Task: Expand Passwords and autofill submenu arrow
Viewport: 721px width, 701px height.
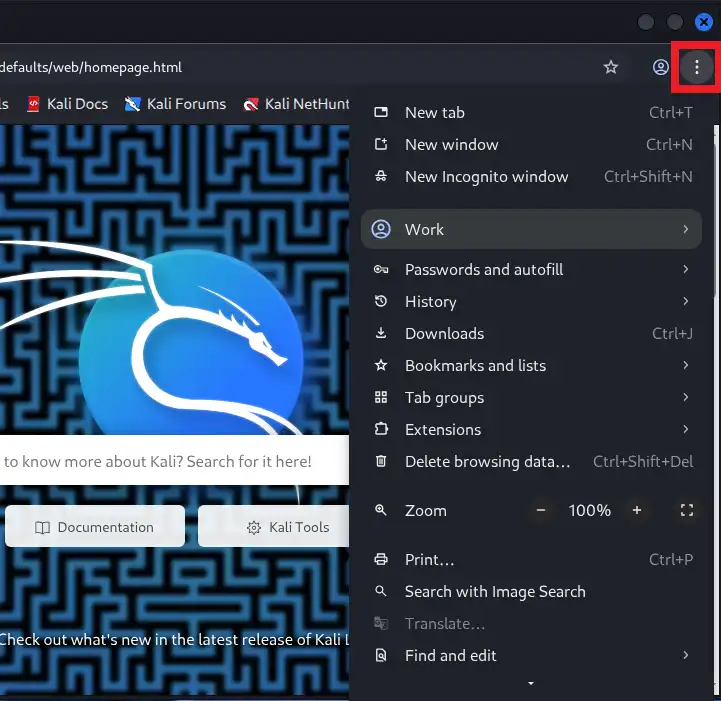Action: [x=686, y=269]
